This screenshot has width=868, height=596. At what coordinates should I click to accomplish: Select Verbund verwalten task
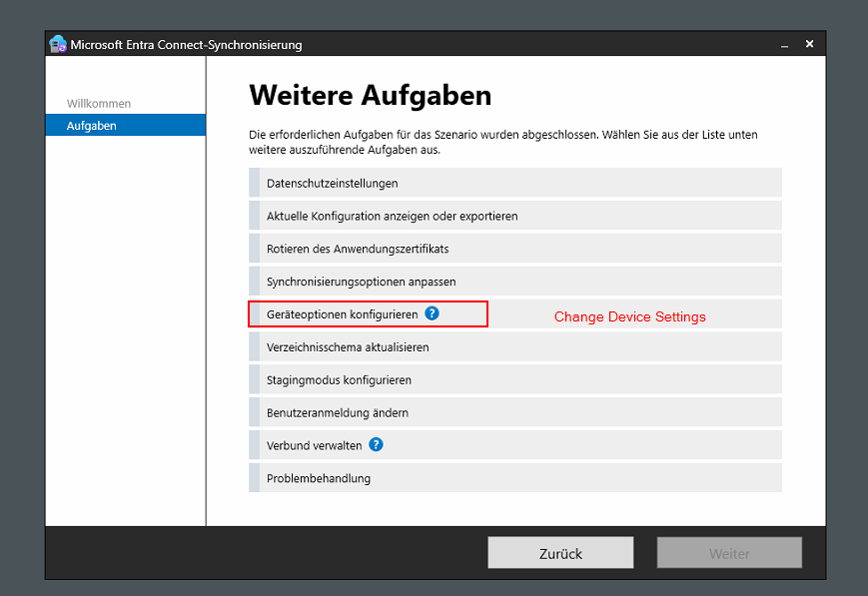point(514,445)
